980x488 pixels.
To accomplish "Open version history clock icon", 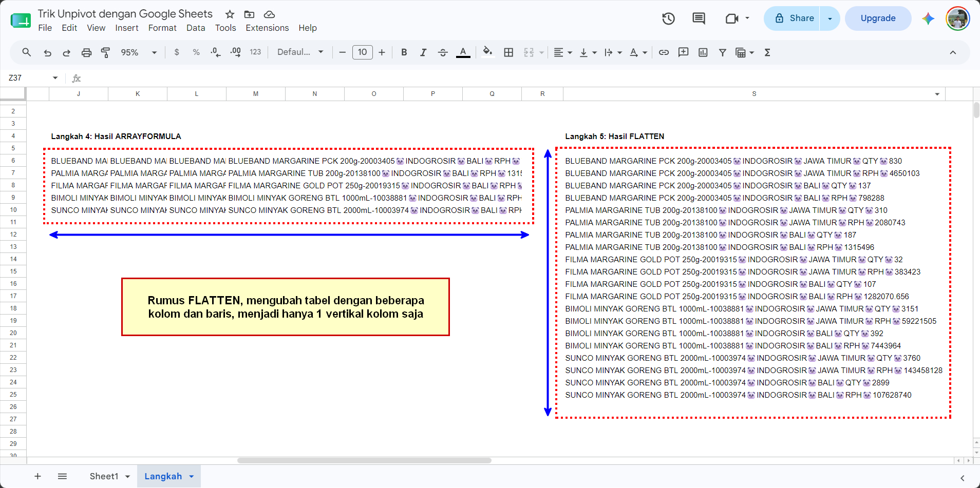I will click(668, 18).
